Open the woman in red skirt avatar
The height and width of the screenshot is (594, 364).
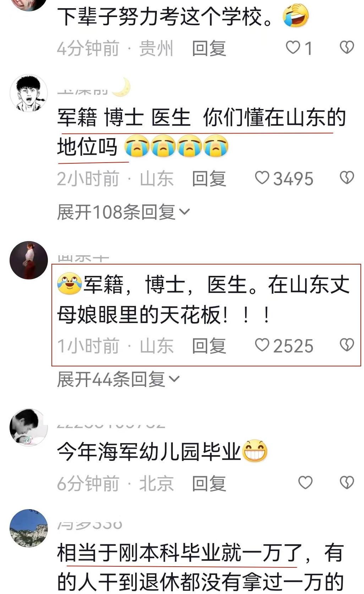[x=29, y=260]
